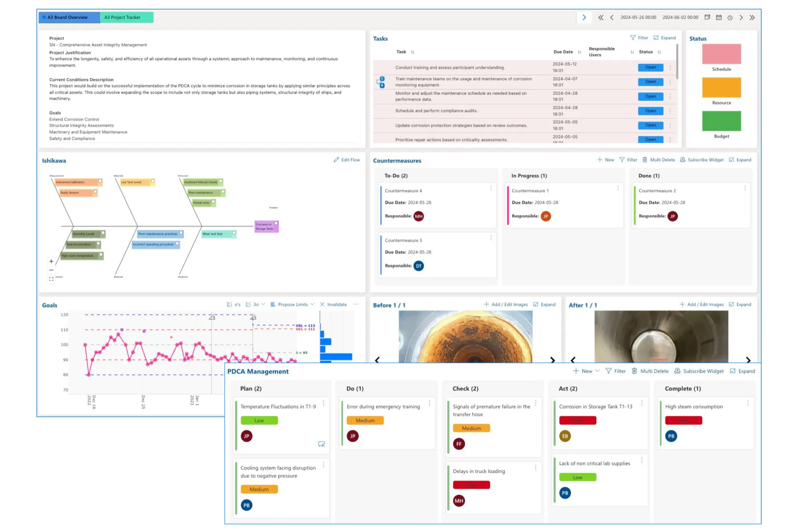Viewport: 798px width, 532px height.
Task: Open the New dropdown arrow in PDCA Management
Action: click(597, 371)
